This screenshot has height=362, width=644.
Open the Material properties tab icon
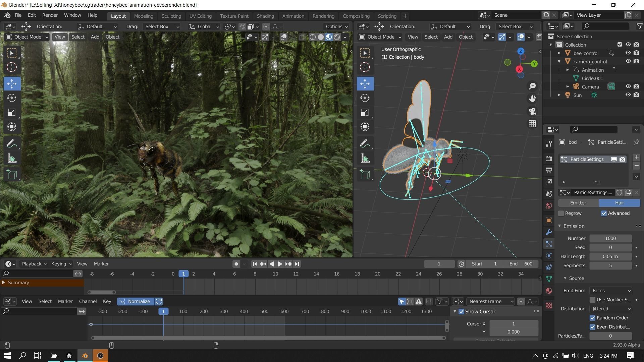[549, 291]
